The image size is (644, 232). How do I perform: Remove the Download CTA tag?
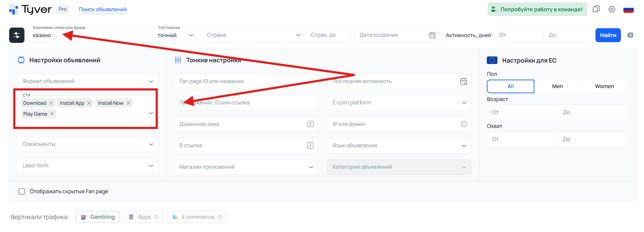(51, 103)
